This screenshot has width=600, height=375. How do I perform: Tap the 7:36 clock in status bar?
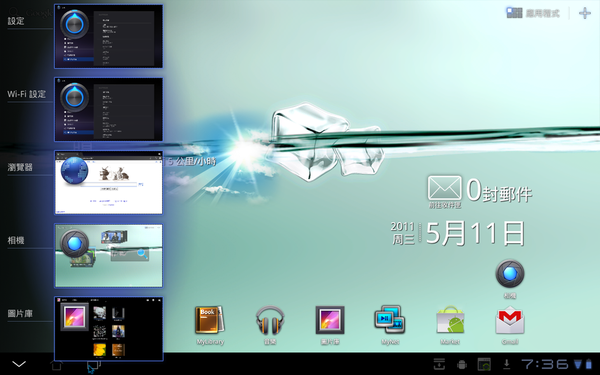click(545, 364)
